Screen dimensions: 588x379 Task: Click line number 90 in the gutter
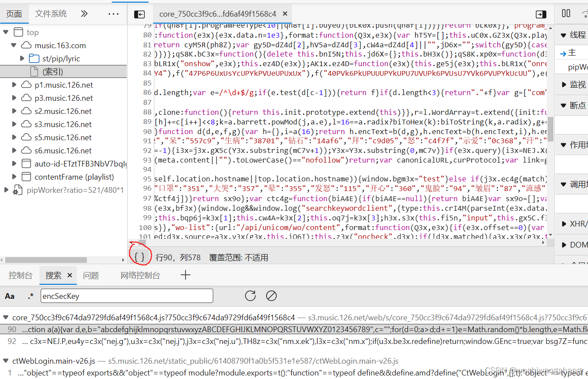(147, 131)
